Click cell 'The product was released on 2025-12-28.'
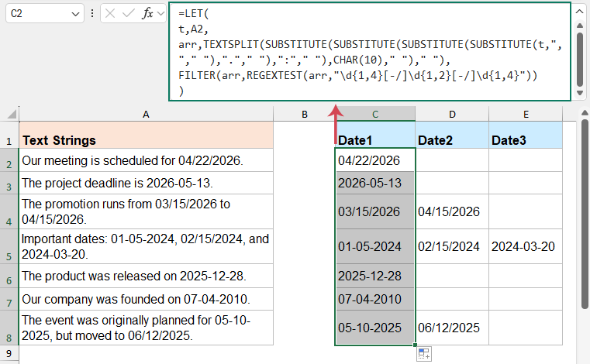 (146, 276)
